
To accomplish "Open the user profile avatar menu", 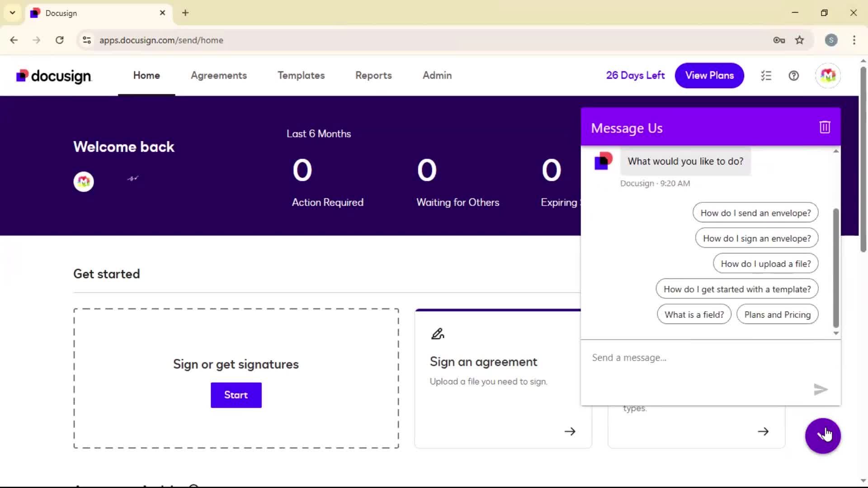I will (x=828, y=75).
